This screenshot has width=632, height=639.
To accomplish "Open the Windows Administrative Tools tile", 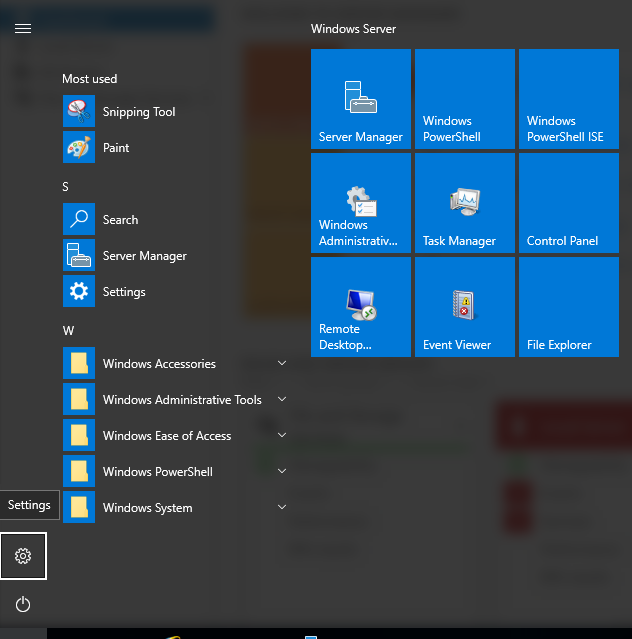I will coord(361,203).
